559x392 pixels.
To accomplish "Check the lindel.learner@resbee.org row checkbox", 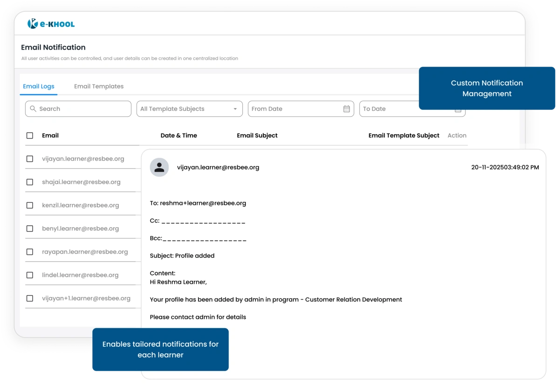I will tap(30, 275).
